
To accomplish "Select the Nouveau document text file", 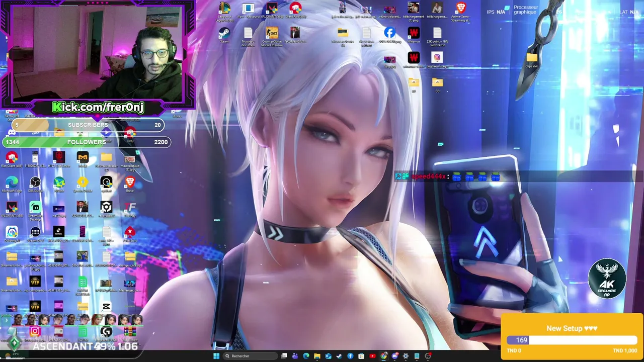I will pos(248,37).
